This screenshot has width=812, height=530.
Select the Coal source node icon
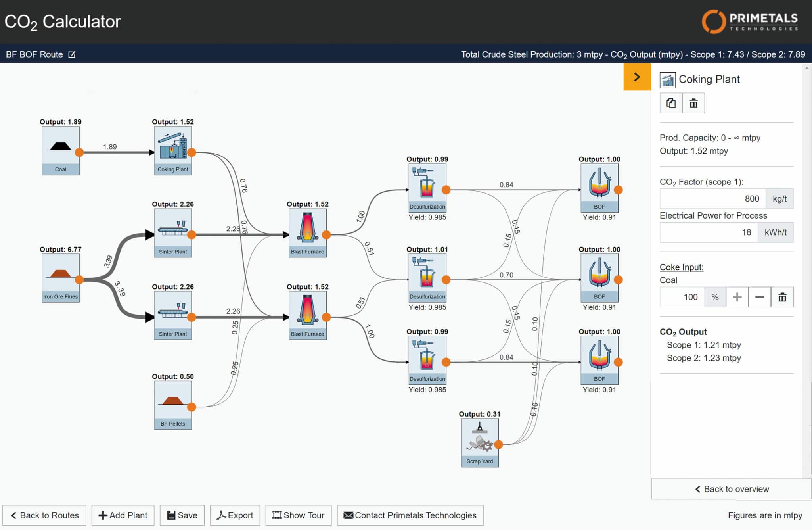click(x=61, y=150)
